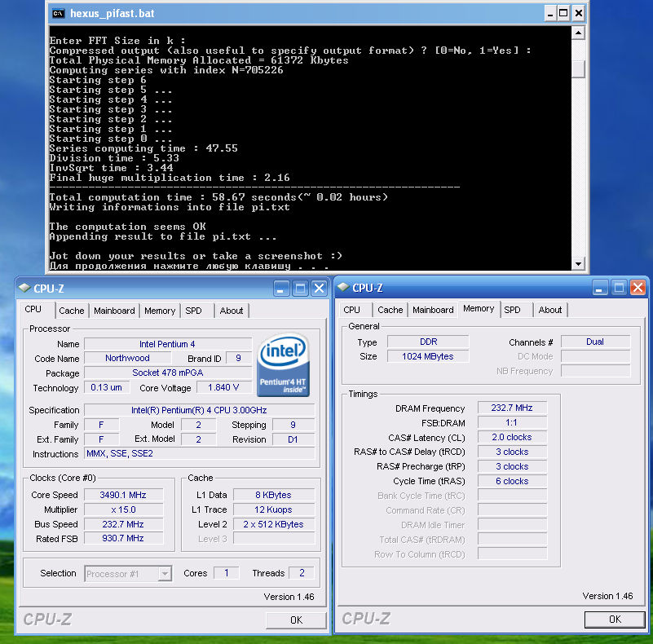Click the 'MMX, SSE, SSE2' instructions field
This screenshot has width=653, height=644.
(200, 453)
